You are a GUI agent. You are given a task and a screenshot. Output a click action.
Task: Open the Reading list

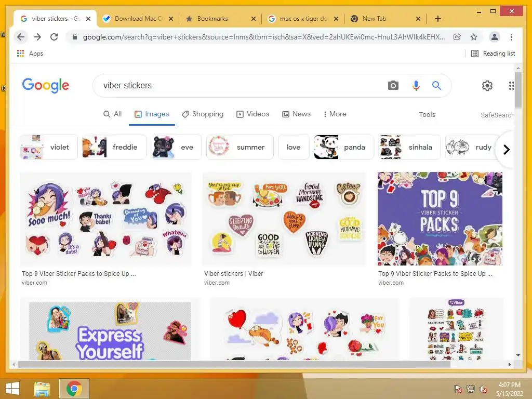click(x=493, y=54)
